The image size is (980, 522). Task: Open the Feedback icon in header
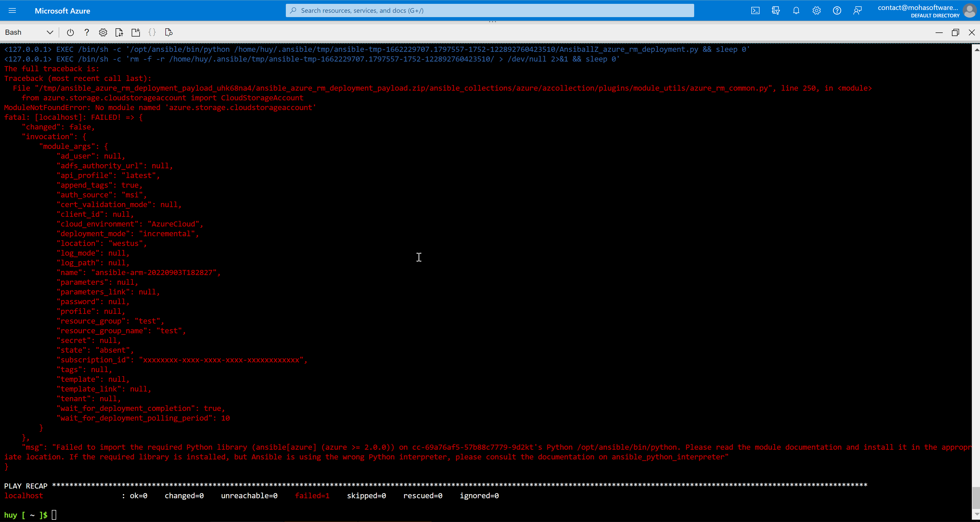click(857, 11)
